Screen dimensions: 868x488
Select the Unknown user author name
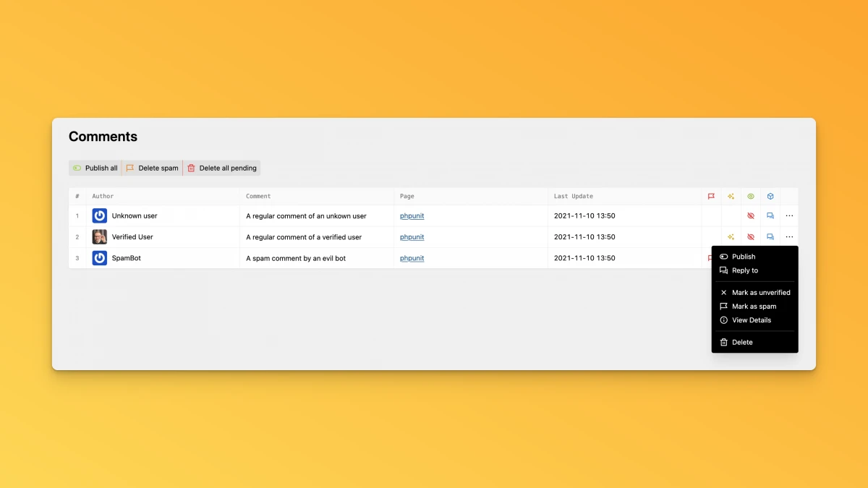tap(135, 215)
